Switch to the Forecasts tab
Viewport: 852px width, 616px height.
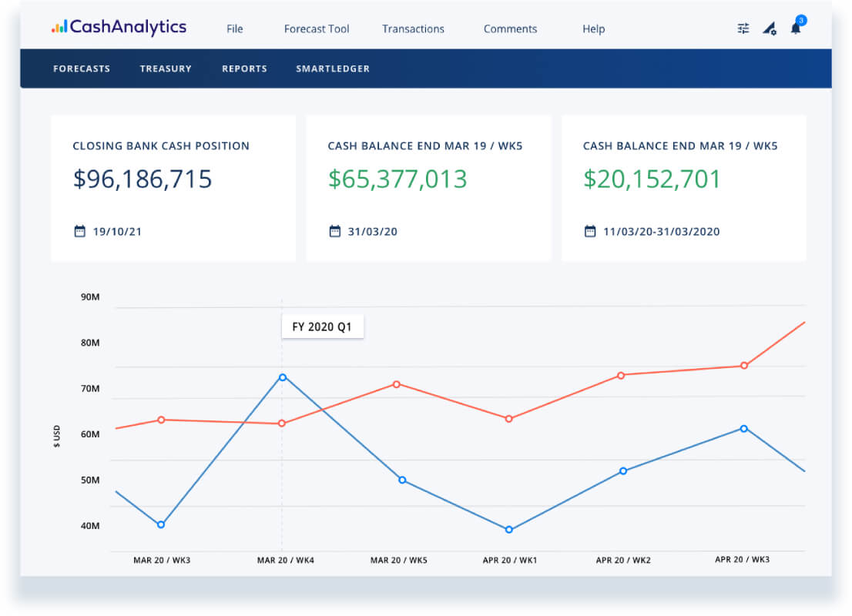click(82, 69)
